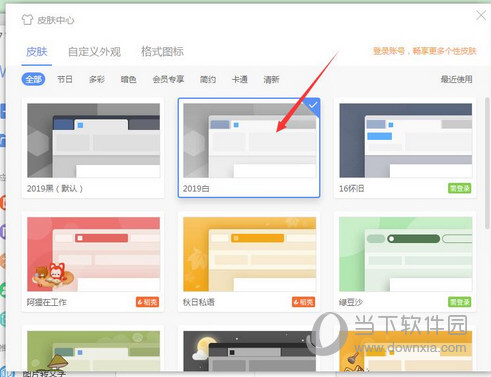
Task: Click the 阿狸在工作 label text
Action: [x=47, y=302]
